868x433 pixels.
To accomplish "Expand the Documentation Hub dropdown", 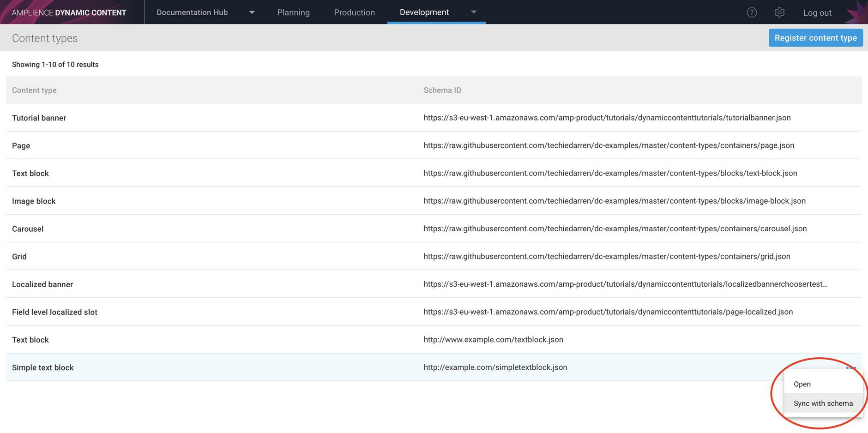I will (x=252, y=12).
